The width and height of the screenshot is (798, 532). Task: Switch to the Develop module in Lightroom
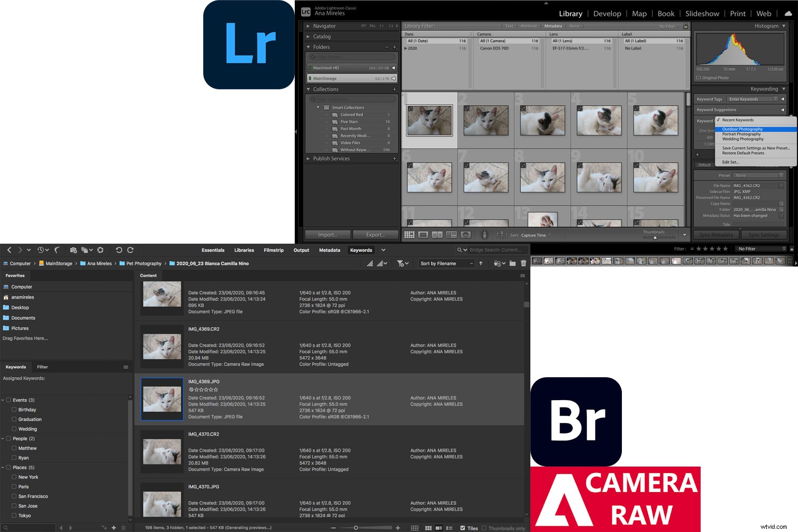point(607,13)
